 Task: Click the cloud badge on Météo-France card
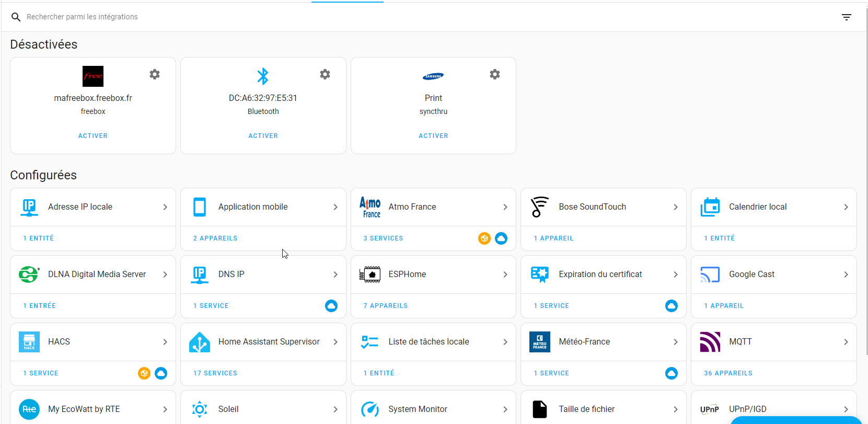click(672, 373)
